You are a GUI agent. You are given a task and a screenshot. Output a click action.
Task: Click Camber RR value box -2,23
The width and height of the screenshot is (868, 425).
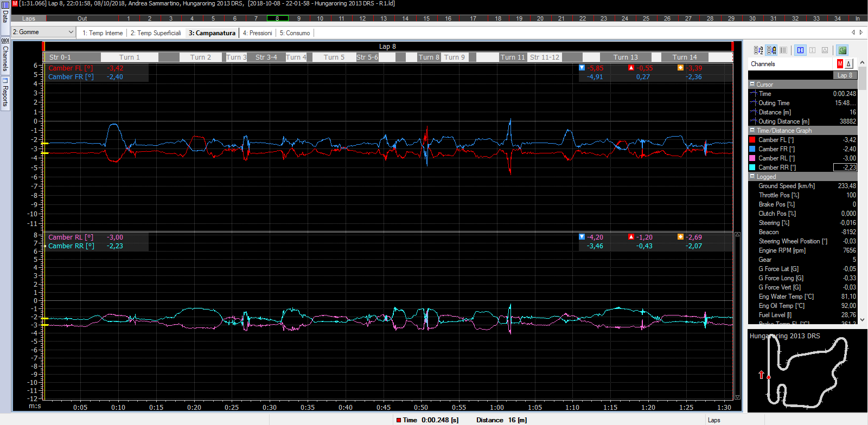click(x=845, y=167)
